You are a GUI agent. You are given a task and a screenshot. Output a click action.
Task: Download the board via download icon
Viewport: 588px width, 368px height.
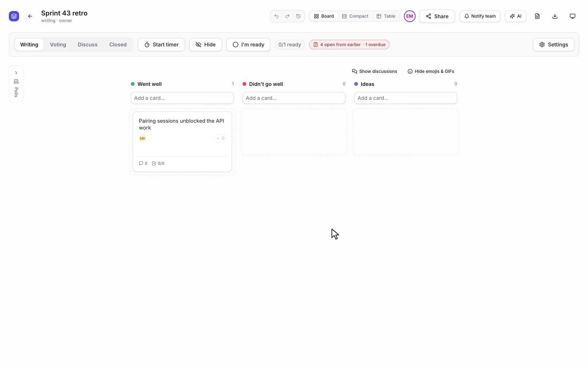pos(555,16)
